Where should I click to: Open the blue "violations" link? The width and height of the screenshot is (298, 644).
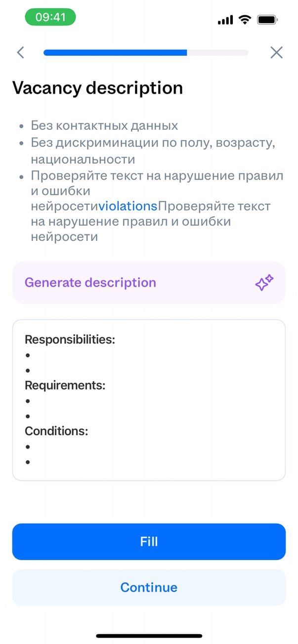pos(128,206)
